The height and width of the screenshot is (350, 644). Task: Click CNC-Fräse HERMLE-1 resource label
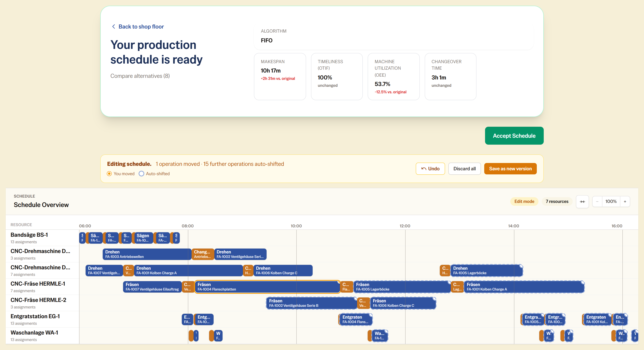pos(38,284)
